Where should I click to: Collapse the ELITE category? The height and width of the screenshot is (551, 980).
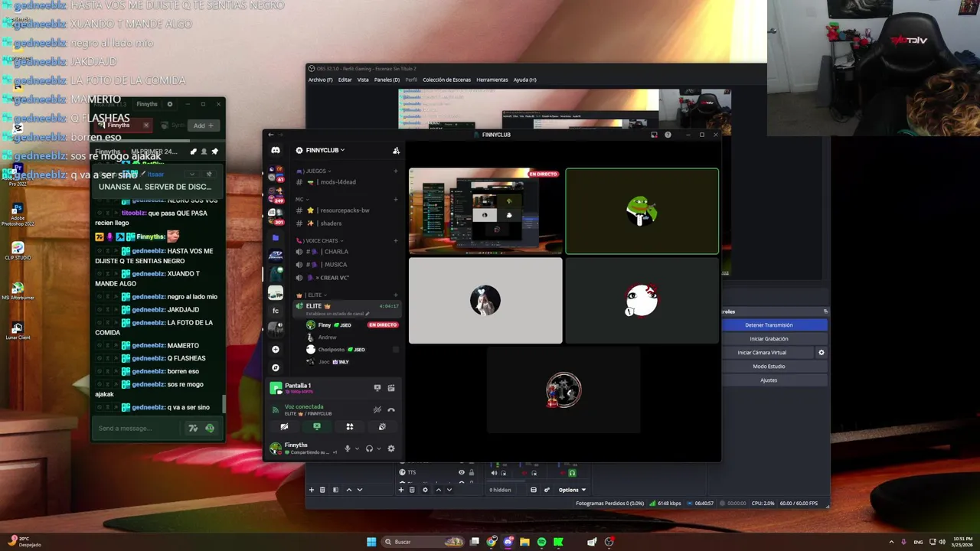point(313,295)
